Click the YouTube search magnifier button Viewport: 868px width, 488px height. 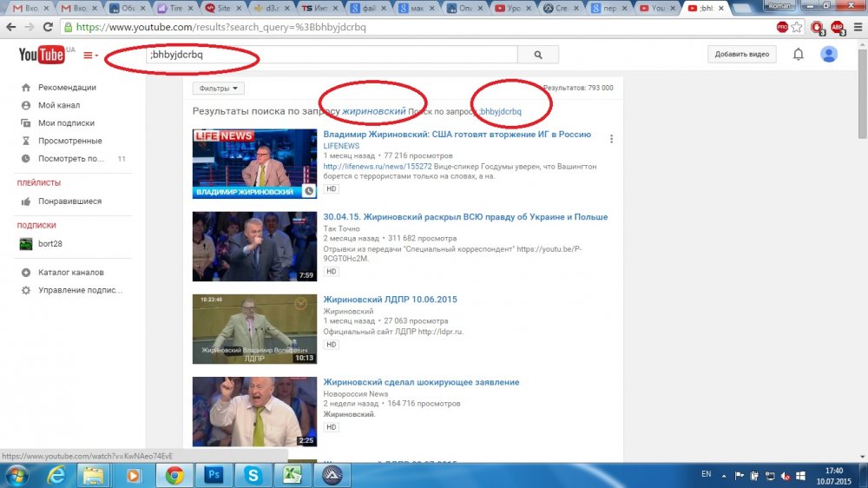tap(538, 55)
